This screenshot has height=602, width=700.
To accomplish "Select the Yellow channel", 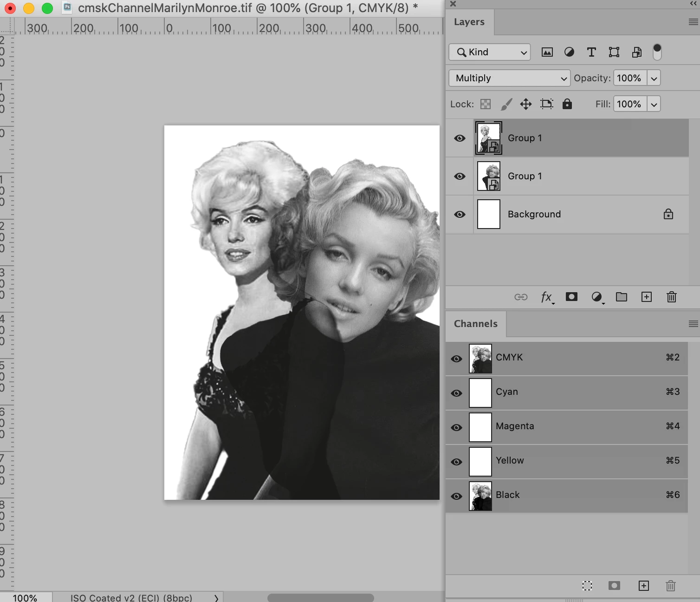I will (567, 461).
